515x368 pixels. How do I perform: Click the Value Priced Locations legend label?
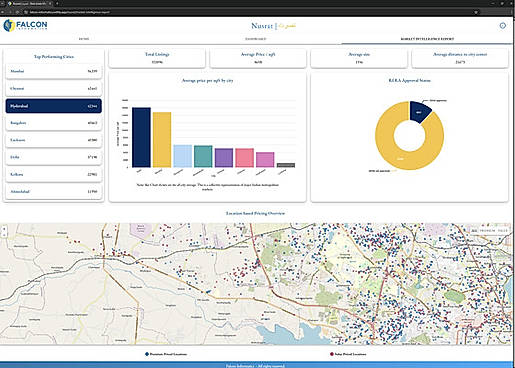[350, 354]
